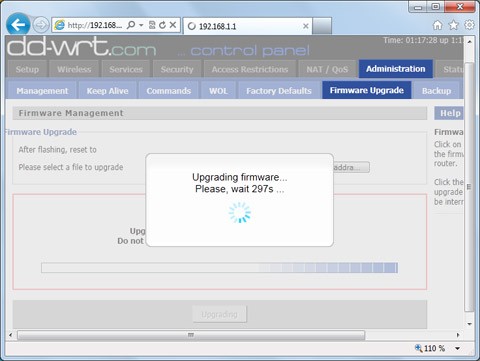The image size is (480, 361).
Task: Select the Firmware Upgrade sub-tab
Action: tap(367, 90)
